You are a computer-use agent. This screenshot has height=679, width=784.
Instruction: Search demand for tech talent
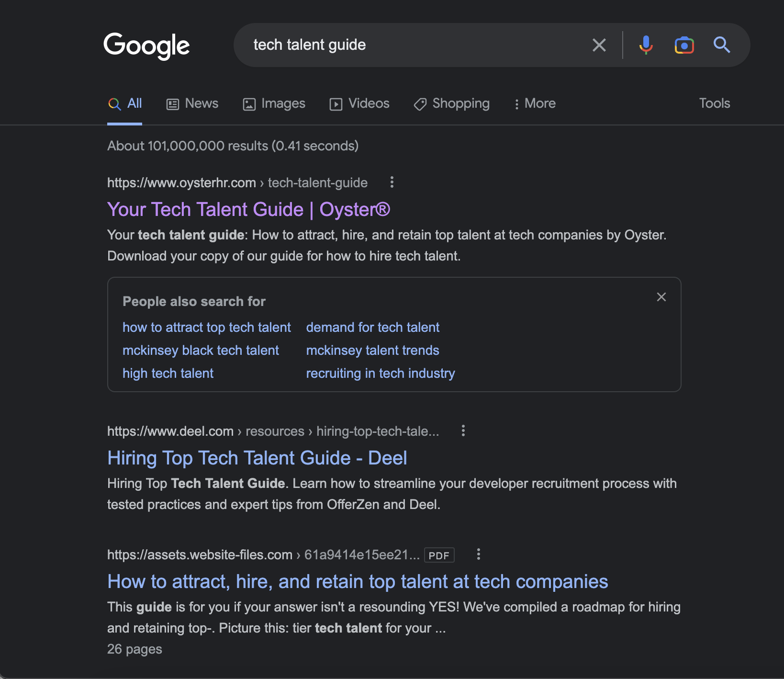373,327
